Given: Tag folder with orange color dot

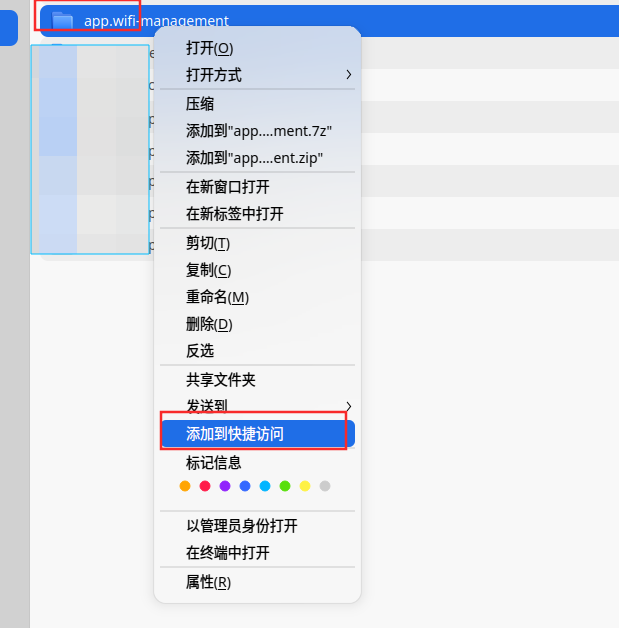Looking at the screenshot, I should (185, 486).
